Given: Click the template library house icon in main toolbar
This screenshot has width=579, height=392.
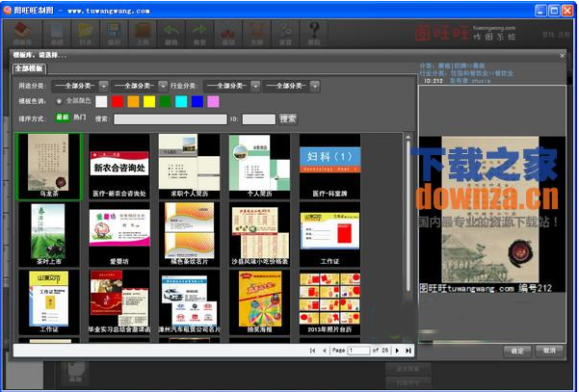Looking at the screenshot, I should click(23, 33).
